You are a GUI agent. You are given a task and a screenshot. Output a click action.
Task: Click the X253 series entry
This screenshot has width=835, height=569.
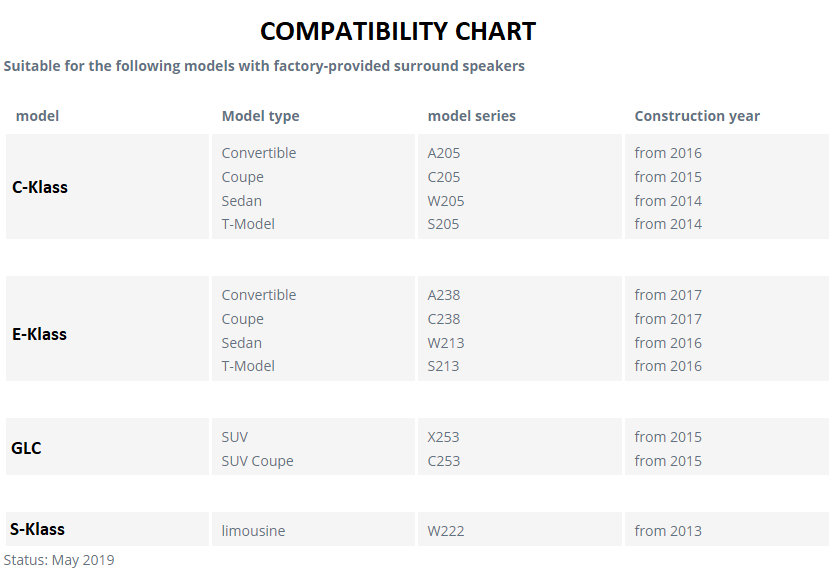pos(443,437)
